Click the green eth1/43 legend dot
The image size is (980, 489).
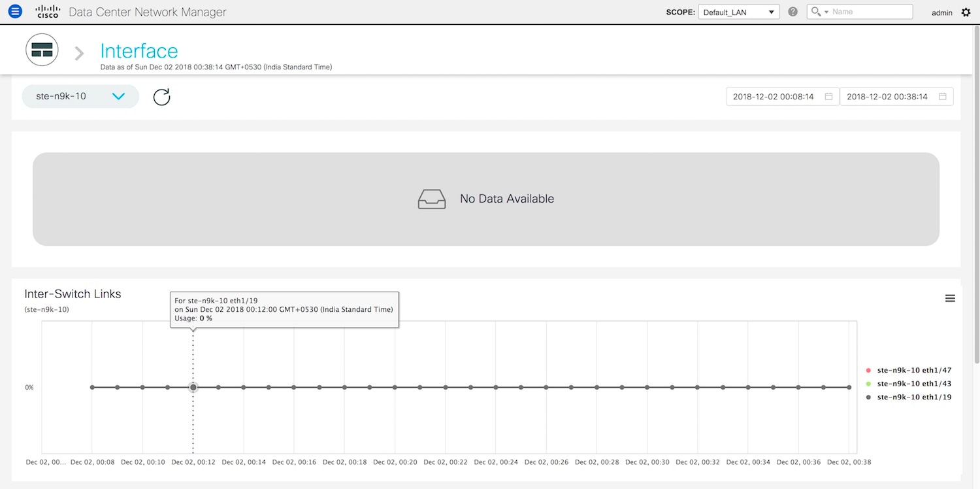click(868, 384)
